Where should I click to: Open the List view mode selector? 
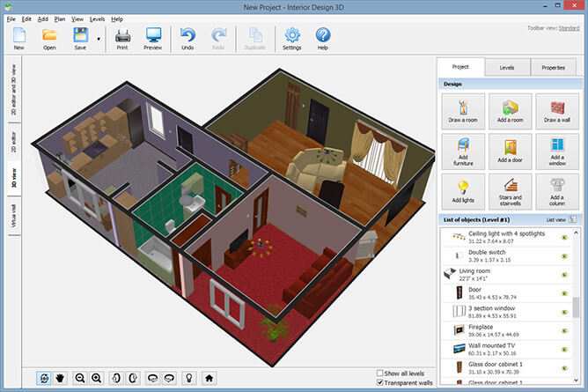click(572, 218)
